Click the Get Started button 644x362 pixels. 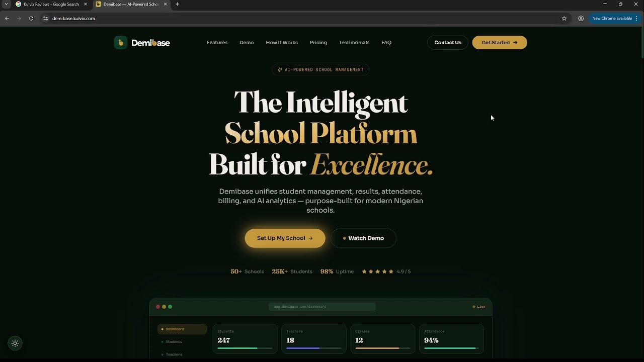point(500,43)
